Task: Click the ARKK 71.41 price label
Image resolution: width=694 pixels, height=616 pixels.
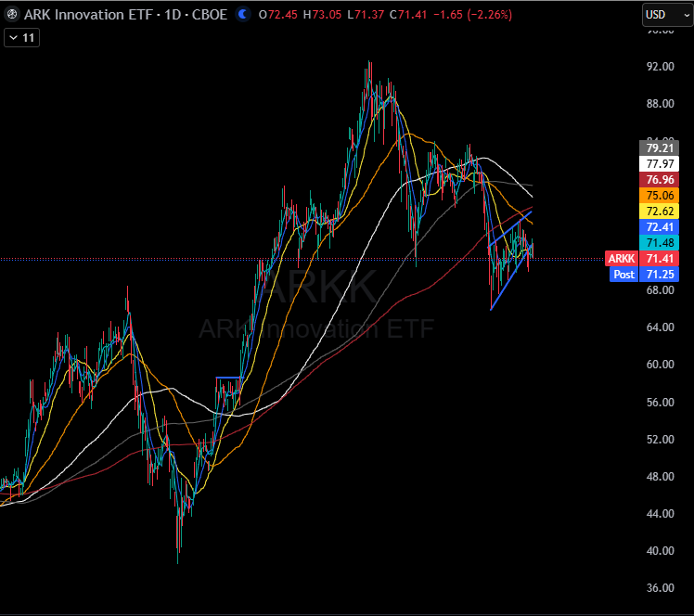Action: coord(642,259)
